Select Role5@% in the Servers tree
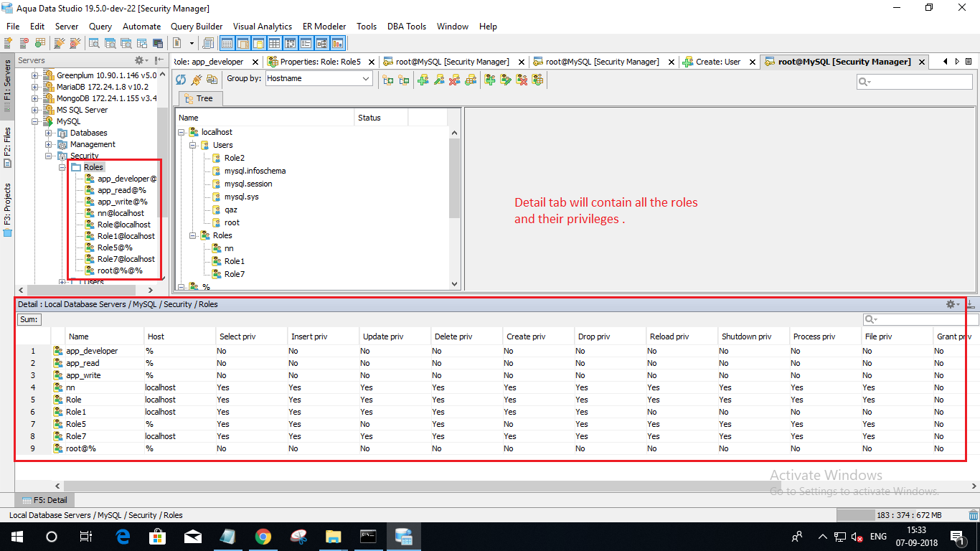Screen dimensions: 980x551 point(115,248)
